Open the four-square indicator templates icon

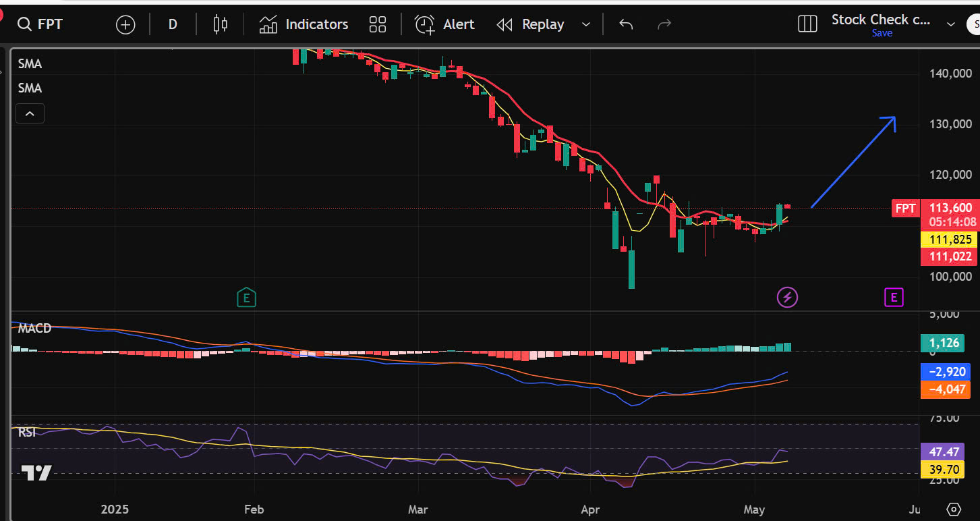click(x=378, y=25)
